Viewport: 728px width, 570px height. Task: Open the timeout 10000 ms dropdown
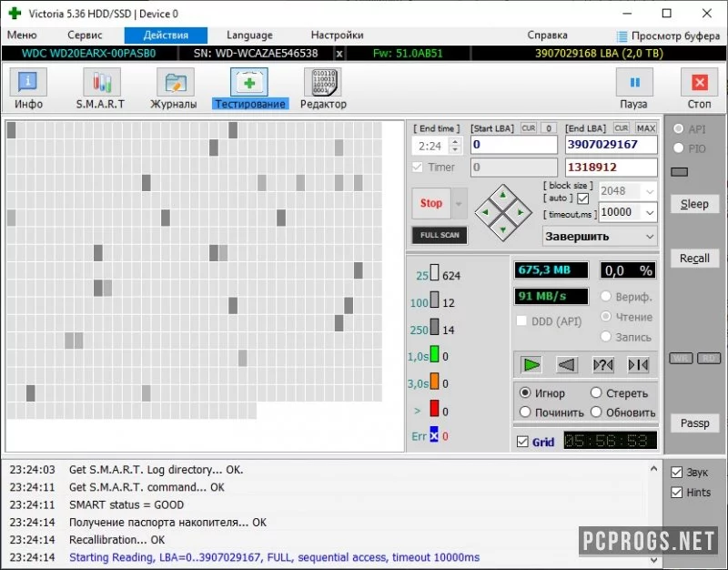[x=650, y=213]
